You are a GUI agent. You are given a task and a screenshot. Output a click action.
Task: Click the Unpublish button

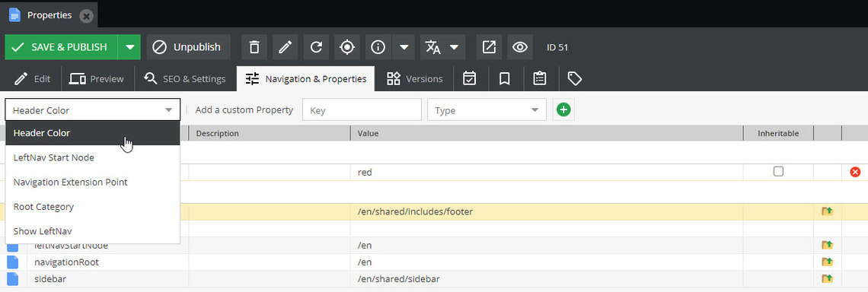click(189, 47)
